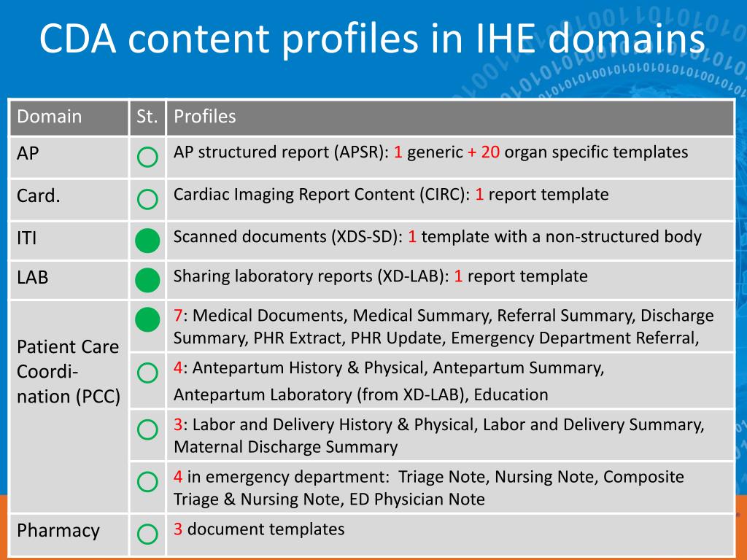This screenshot has height=560, width=747.
Task: Click the filled green circle in ITI row
Action: coord(147,241)
